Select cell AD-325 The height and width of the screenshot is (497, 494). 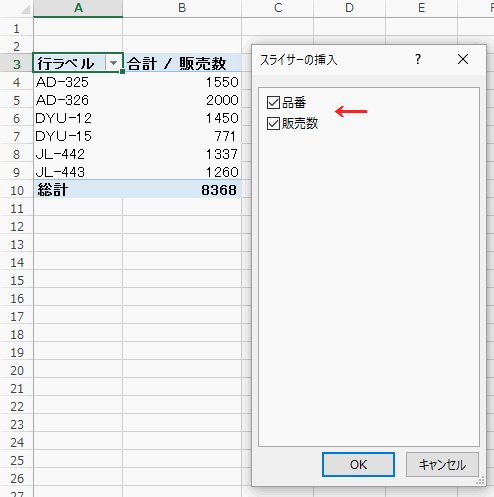coord(78,82)
